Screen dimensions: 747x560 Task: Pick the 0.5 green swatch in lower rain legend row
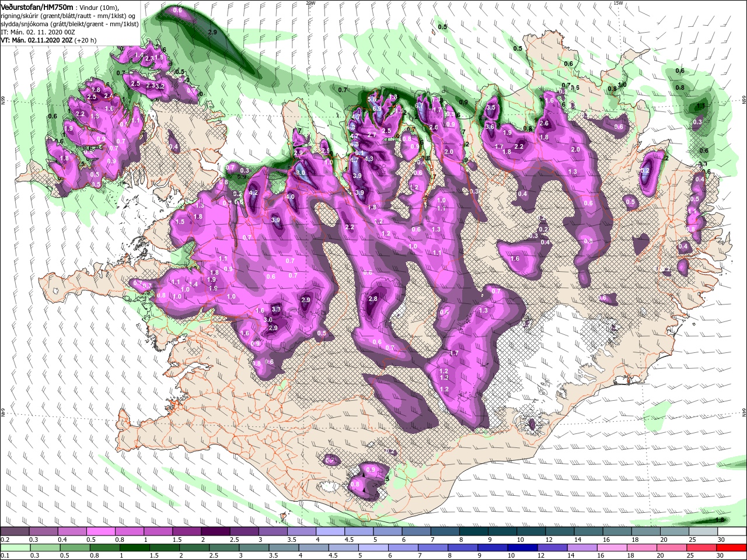tap(75, 548)
